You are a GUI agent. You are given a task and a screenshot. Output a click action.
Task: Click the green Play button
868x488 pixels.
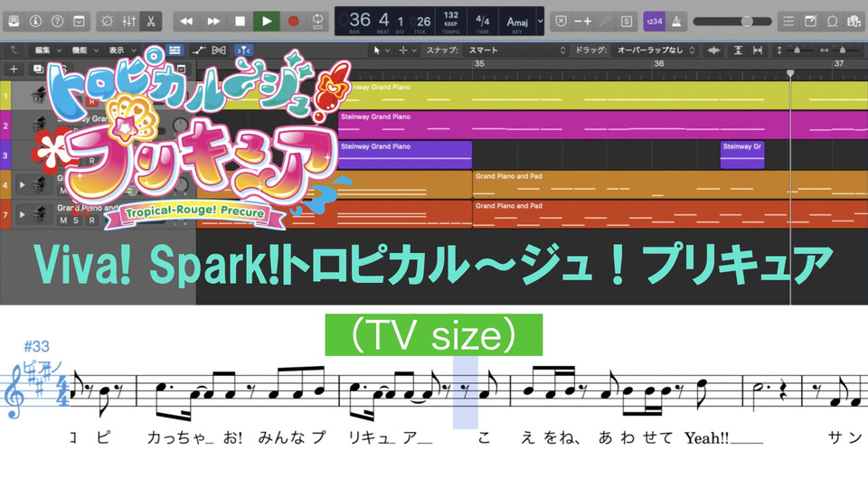(x=266, y=22)
